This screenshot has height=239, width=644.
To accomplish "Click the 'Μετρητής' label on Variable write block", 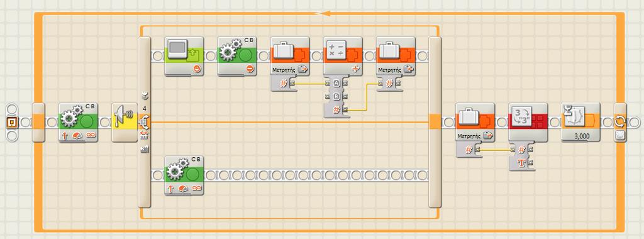I will 390,70.
